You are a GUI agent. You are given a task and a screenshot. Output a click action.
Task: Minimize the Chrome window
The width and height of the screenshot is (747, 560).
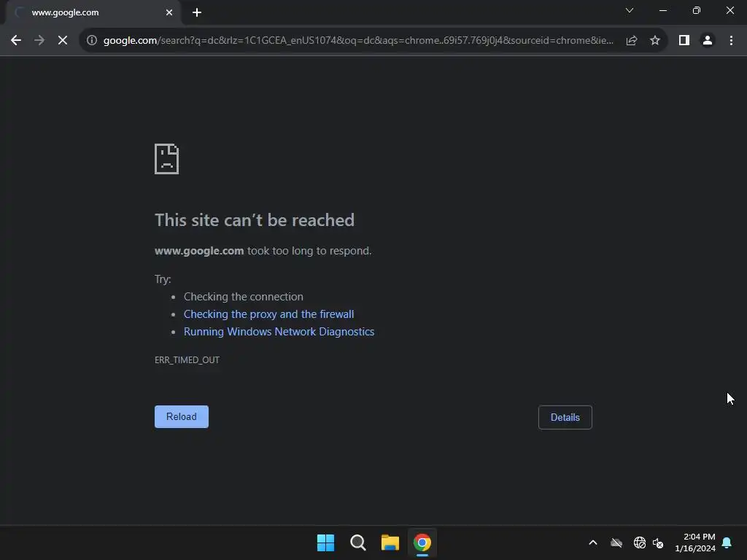(662, 10)
